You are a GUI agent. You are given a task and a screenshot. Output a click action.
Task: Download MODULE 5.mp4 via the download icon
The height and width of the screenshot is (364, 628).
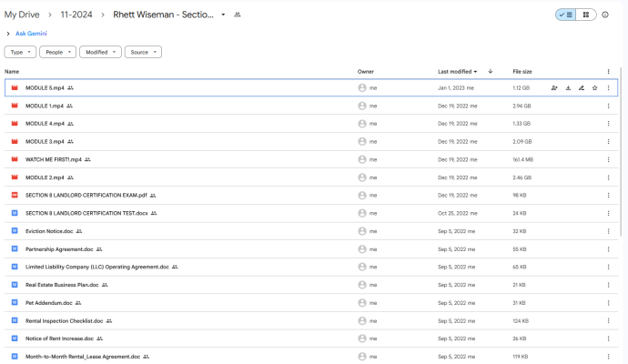click(x=568, y=88)
